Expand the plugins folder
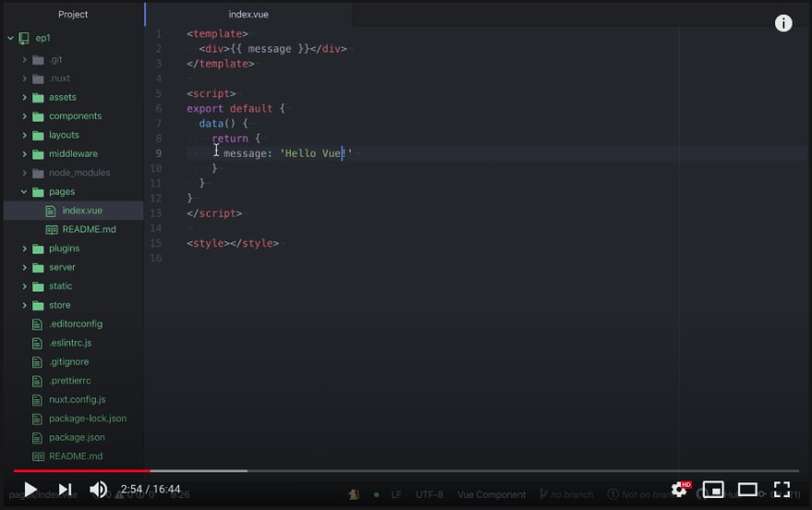 click(x=24, y=248)
